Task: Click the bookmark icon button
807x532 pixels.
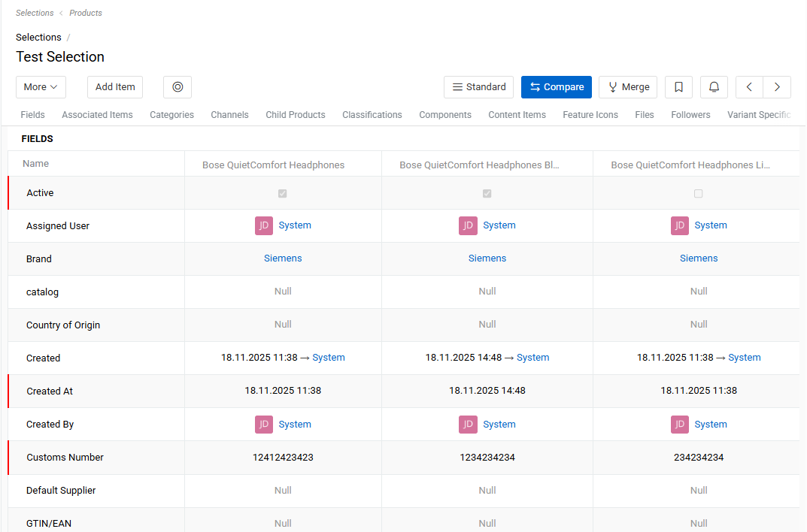Action: tap(678, 87)
